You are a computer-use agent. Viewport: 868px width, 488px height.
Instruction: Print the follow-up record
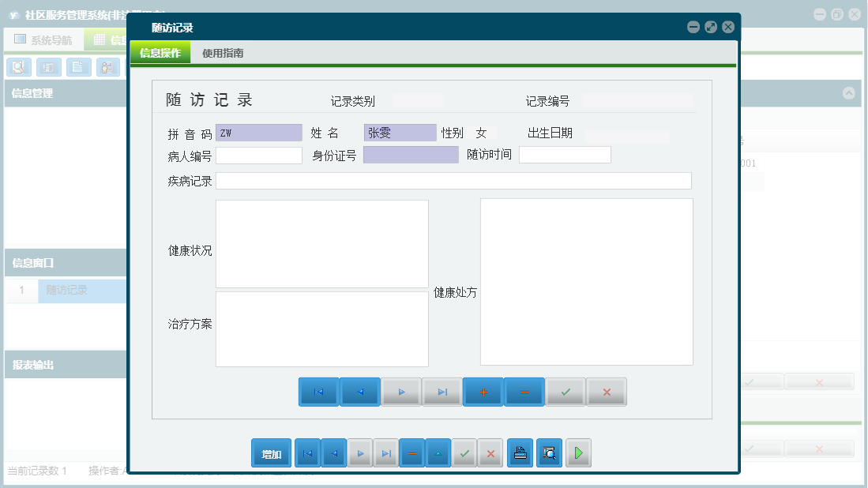520,452
